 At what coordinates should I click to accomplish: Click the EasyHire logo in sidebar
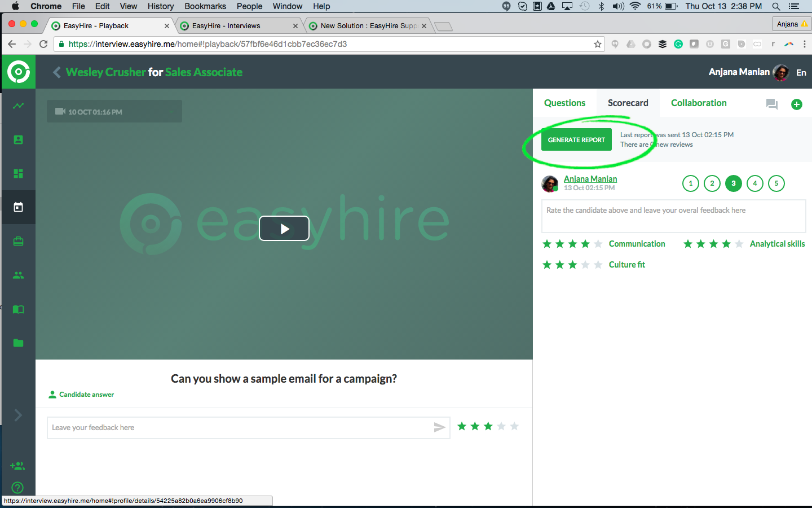pyautogui.click(x=19, y=72)
